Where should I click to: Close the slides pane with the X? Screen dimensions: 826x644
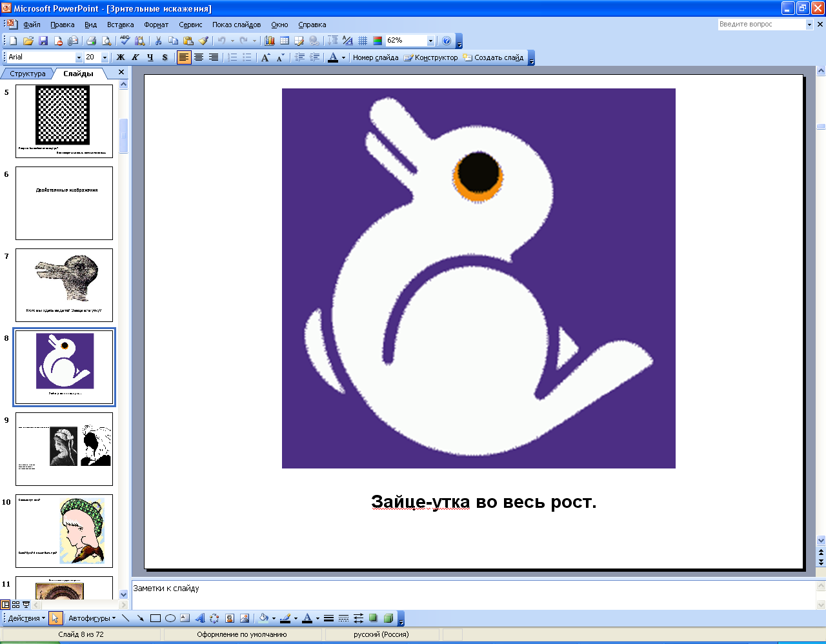point(121,72)
